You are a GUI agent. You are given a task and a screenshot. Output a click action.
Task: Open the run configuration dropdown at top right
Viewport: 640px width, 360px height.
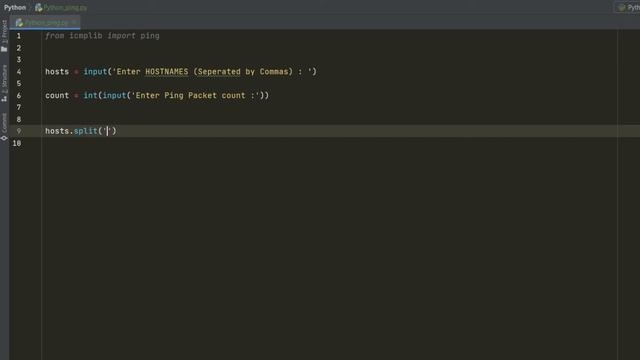pos(628,7)
